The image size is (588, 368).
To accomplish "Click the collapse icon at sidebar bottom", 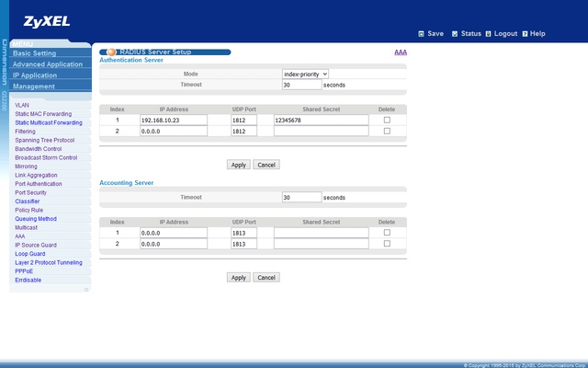I will pyautogui.click(x=86, y=290).
